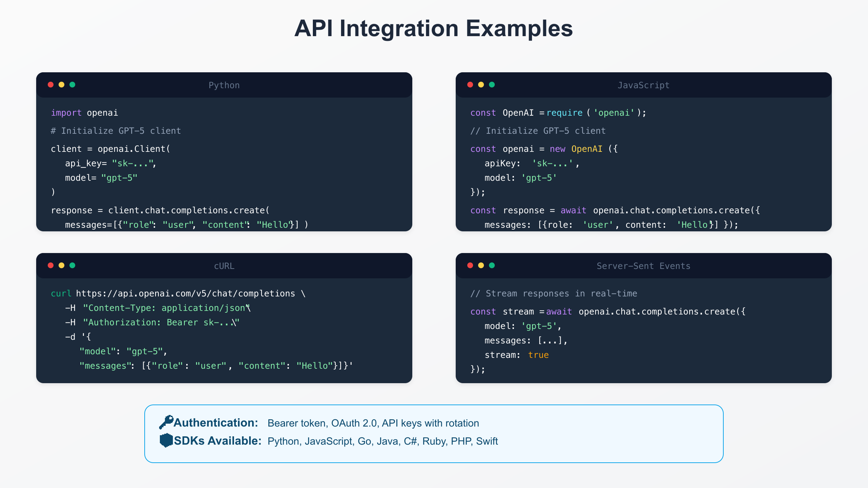Click the "model": "gpt-5" JSON line
This screenshot has width=868, height=488.
coord(123,351)
